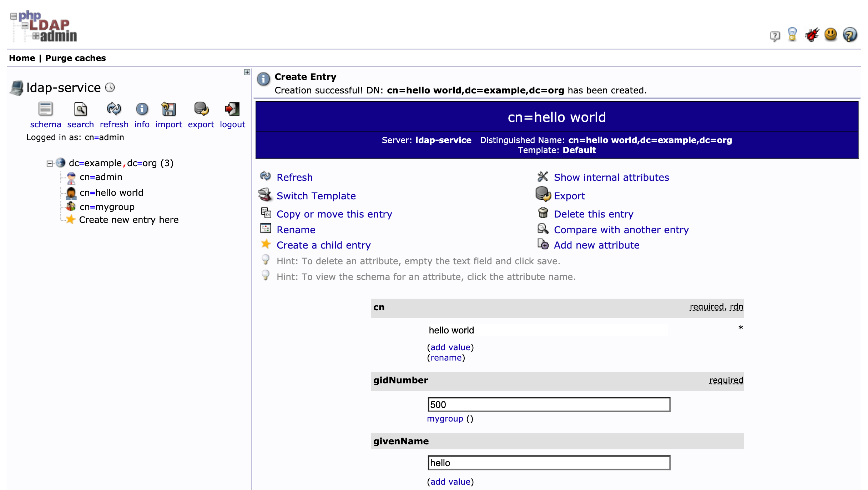Click Switch Template link

316,196
